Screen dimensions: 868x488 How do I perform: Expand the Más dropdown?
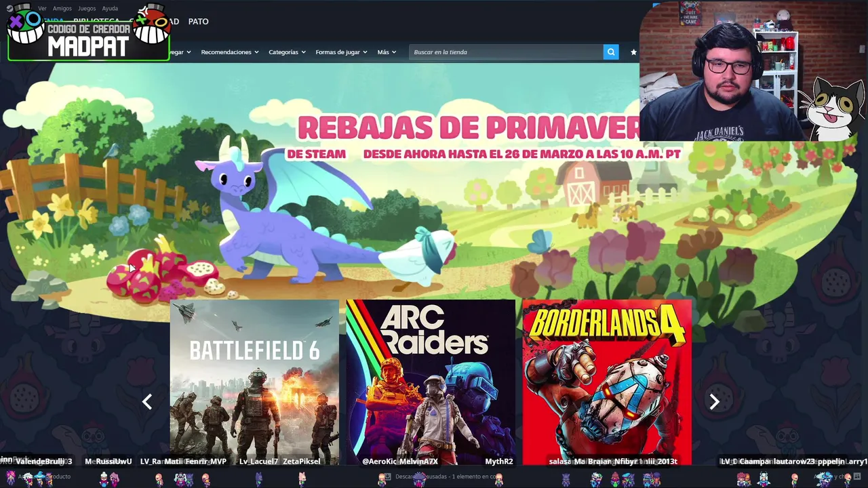click(387, 52)
